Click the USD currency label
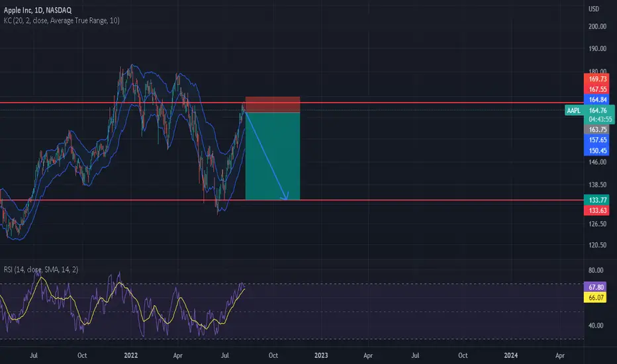Screen dimensions: 617x364 [593, 9]
